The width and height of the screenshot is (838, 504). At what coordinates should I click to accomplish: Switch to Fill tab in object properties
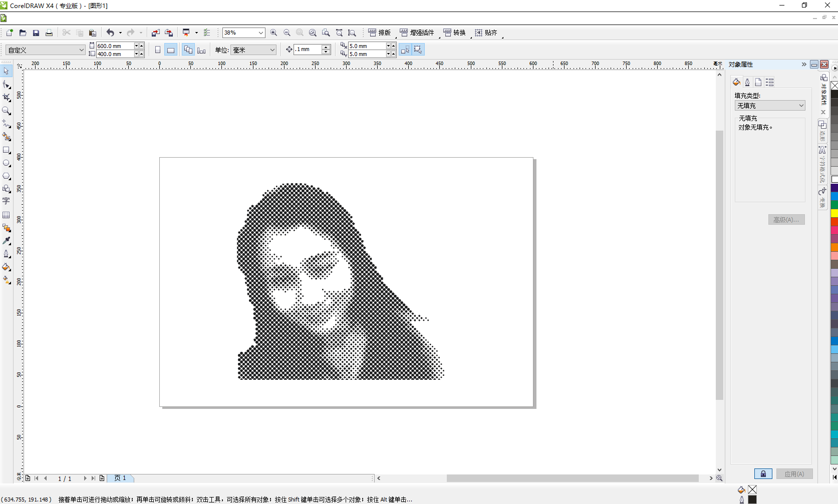click(x=736, y=82)
